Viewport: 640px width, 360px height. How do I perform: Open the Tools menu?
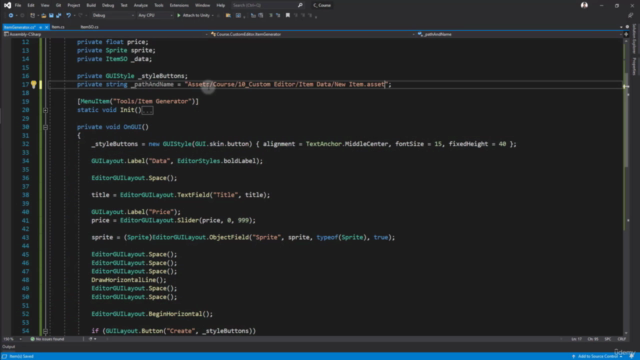click(159, 5)
